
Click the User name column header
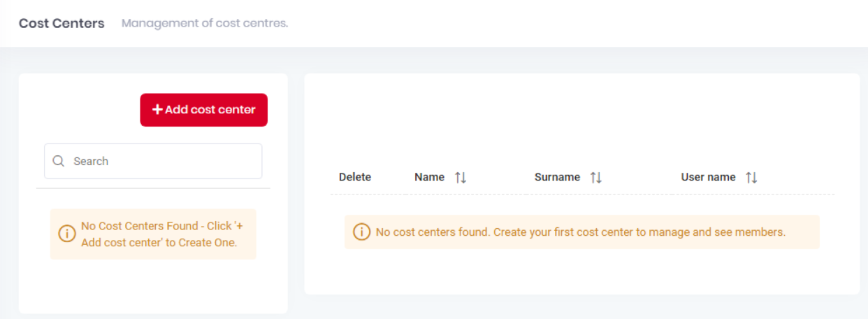[x=708, y=177]
